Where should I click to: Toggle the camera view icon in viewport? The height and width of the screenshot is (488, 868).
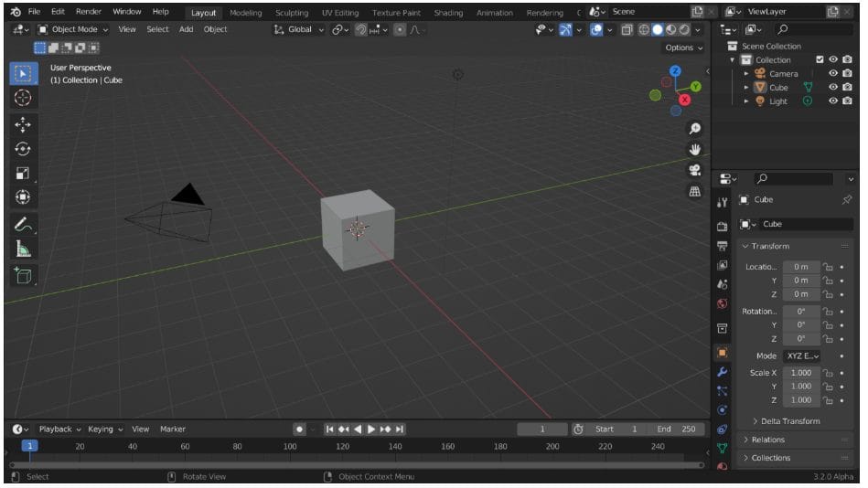695,170
